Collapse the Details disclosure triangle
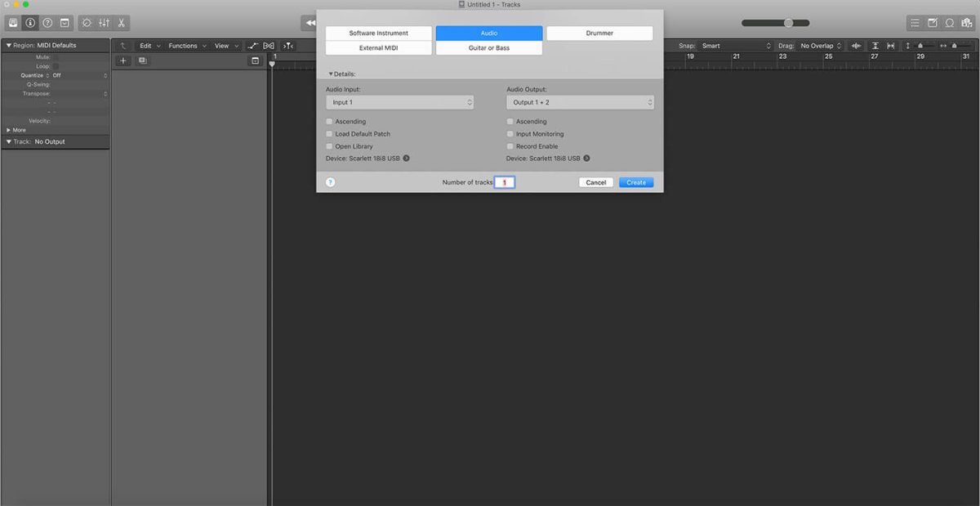The width and height of the screenshot is (980, 506). [331, 74]
